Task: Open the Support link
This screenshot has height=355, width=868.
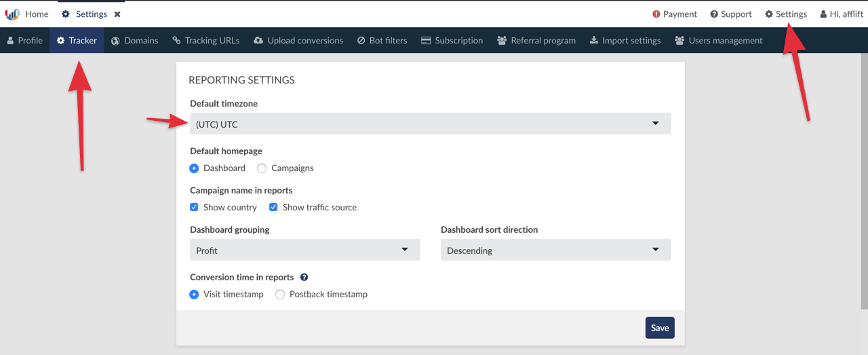Action: coord(731,14)
